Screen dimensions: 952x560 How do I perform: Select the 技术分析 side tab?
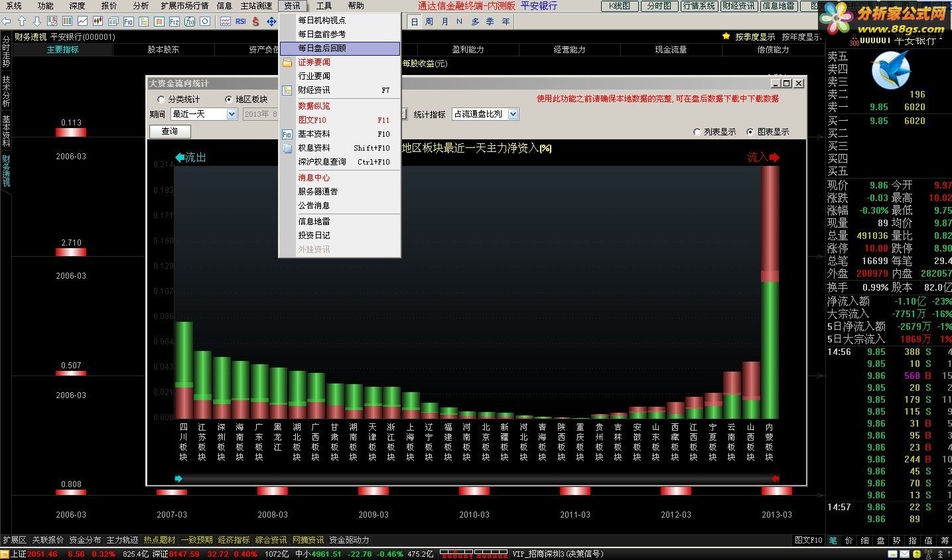click(6, 90)
